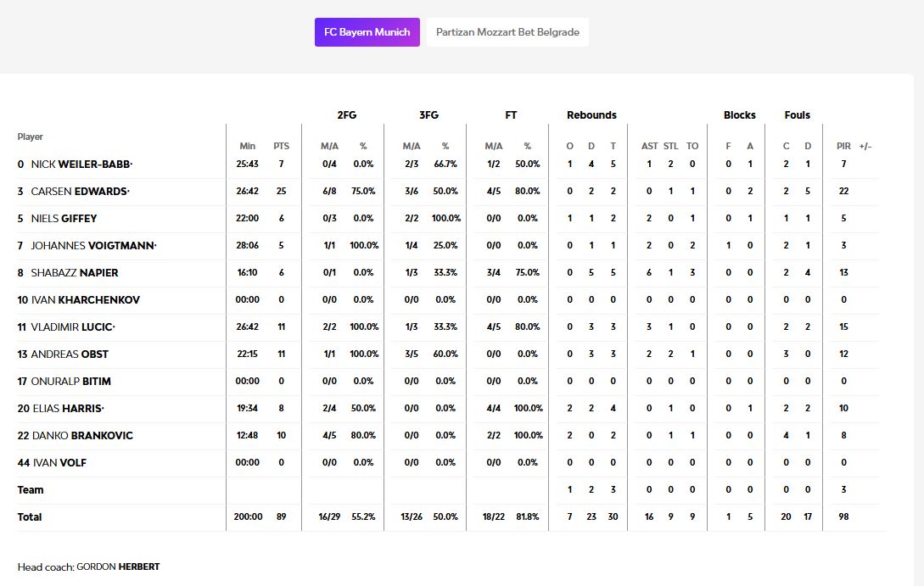Click Ivan Volf's name
The width and height of the screenshot is (924, 586).
59,463
